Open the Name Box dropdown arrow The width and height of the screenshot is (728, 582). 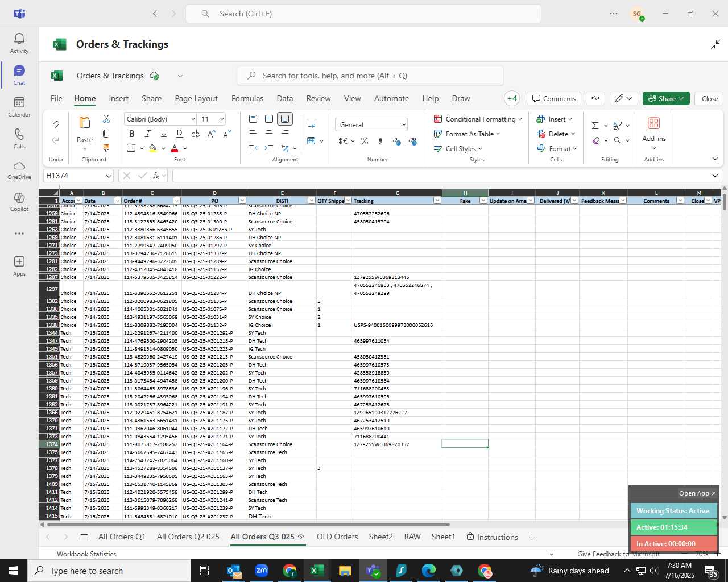click(x=108, y=176)
